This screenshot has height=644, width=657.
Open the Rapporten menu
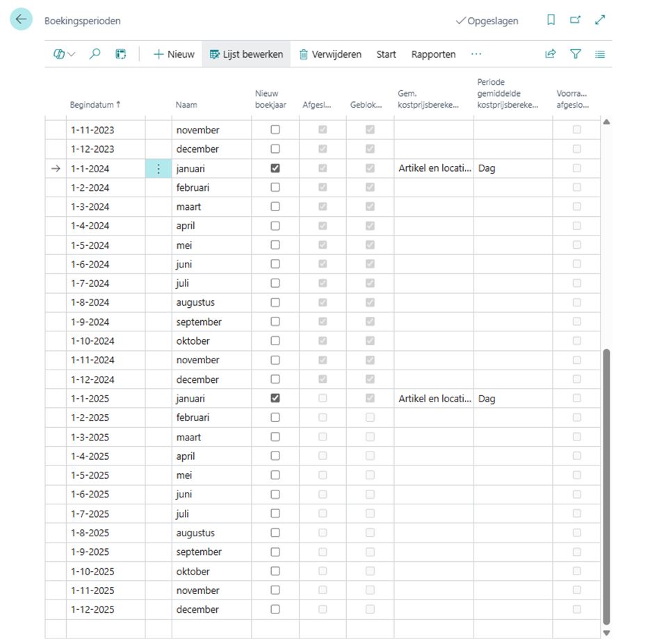coord(433,54)
